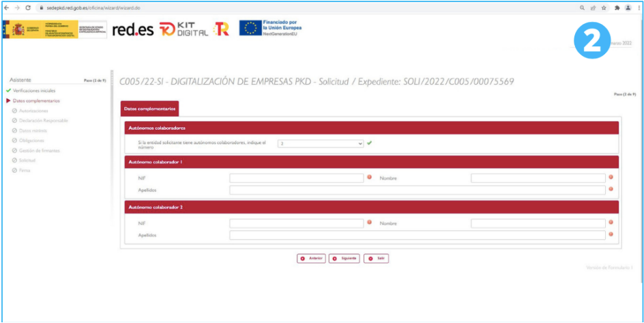The height and width of the screenshot is (323, 644).
Task: Open the number of autónomos colaboradores dropdown
Action: 321,143
